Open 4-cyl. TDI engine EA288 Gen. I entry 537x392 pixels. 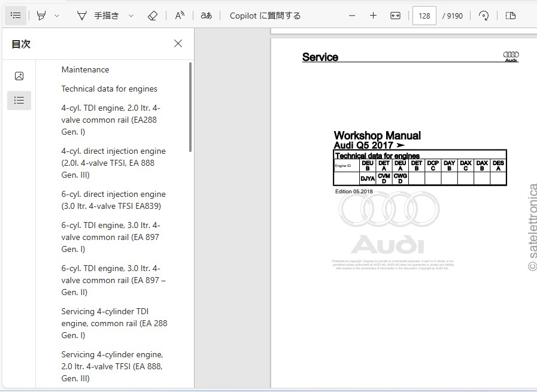(x=111, y=120)
